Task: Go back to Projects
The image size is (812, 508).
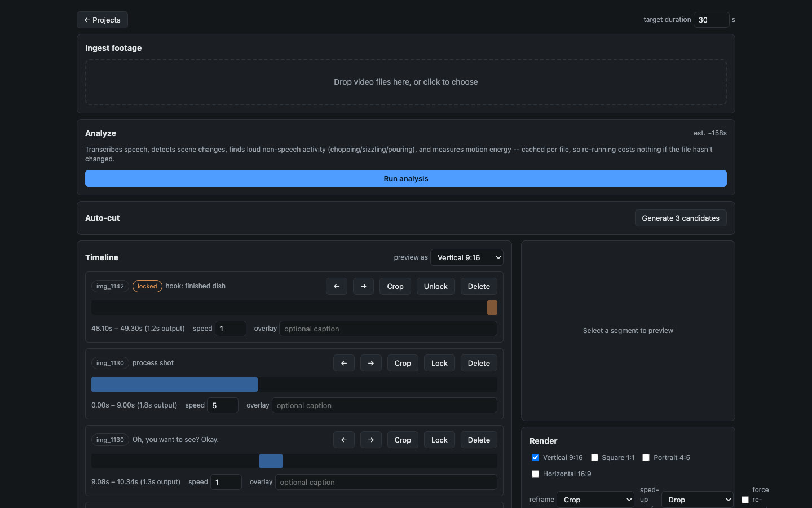Action: coord(102,20)
